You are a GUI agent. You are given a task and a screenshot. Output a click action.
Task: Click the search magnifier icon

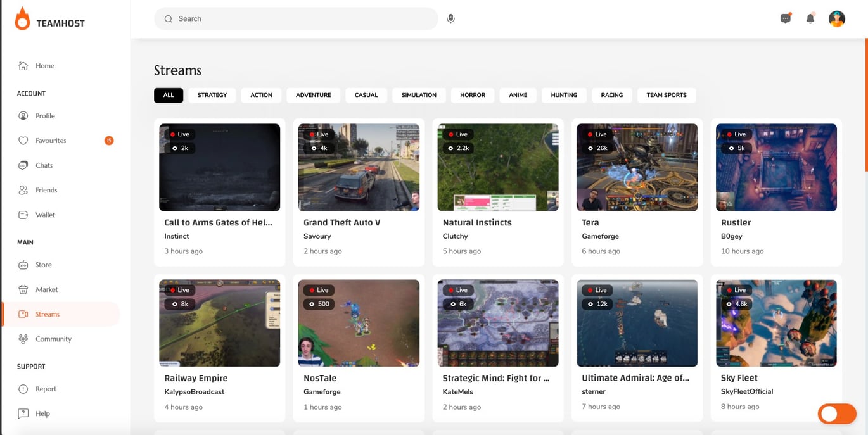(169, 19)
